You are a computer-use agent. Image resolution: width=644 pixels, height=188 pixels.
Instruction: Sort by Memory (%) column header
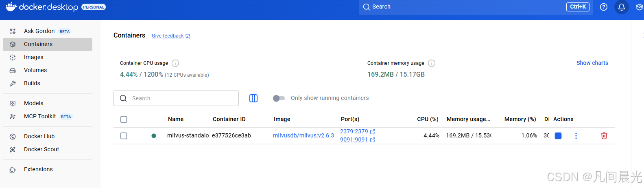[520, 119]
